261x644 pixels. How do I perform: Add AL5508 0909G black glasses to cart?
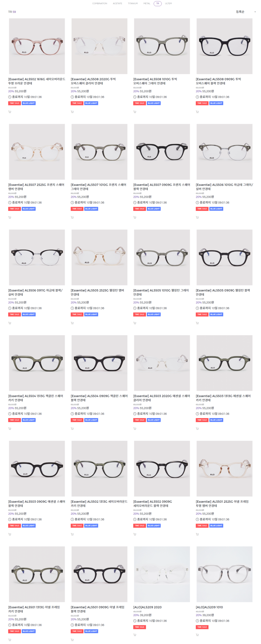[197, 112]
